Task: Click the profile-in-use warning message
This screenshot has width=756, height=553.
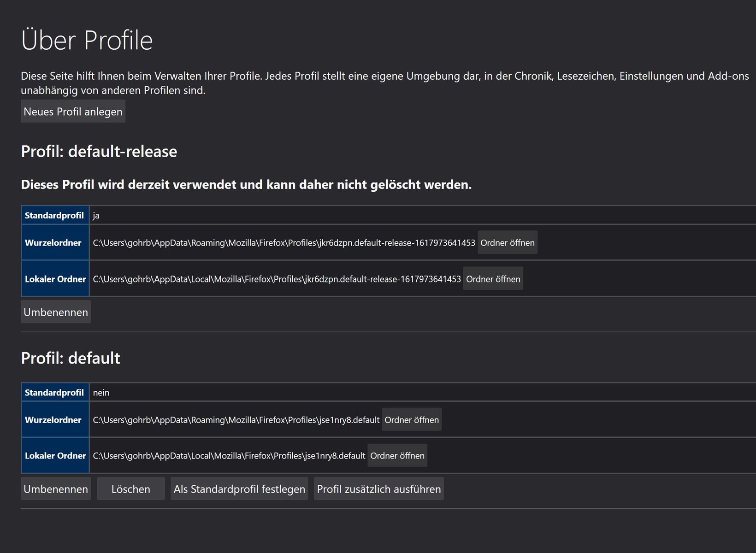Action: [x=246, y=185]
